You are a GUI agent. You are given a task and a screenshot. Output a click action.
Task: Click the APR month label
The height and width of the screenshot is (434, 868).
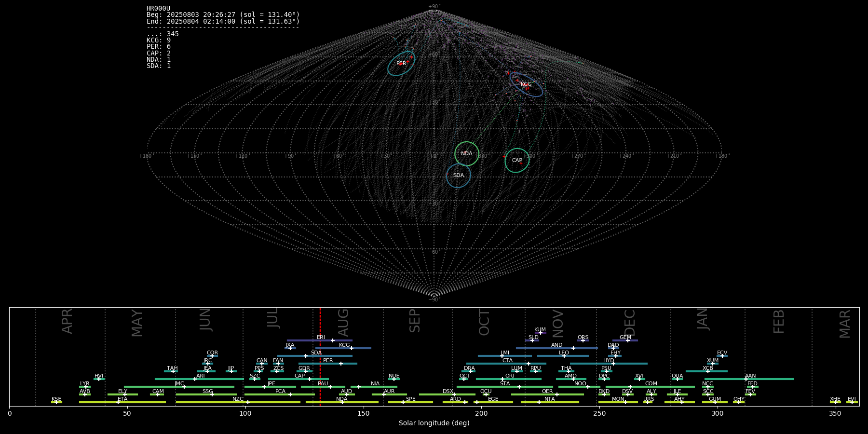(x=68, y=321)
